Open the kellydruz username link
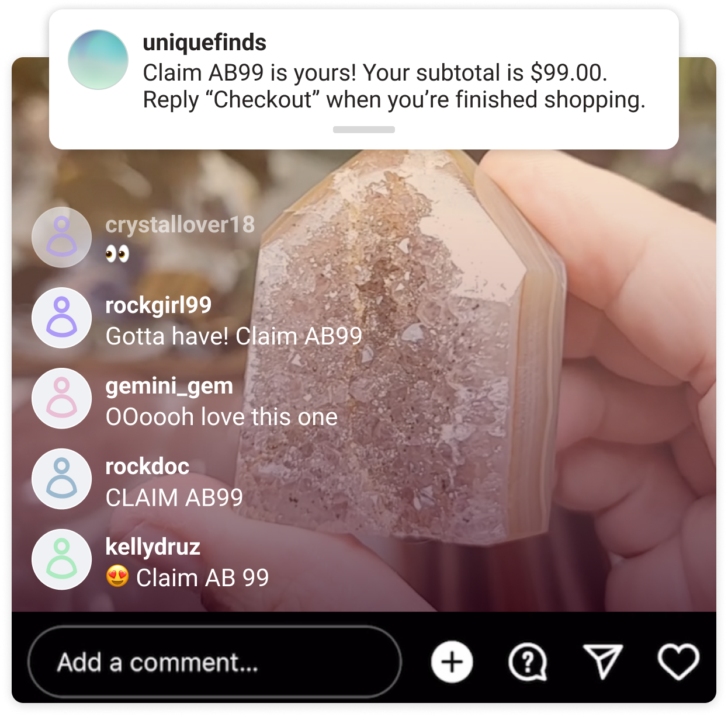The image size is (728, 717). coord(152,547)
